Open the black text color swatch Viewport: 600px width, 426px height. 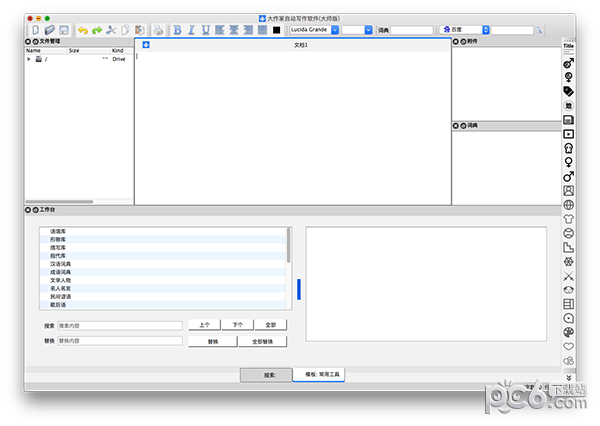[276, 30]
